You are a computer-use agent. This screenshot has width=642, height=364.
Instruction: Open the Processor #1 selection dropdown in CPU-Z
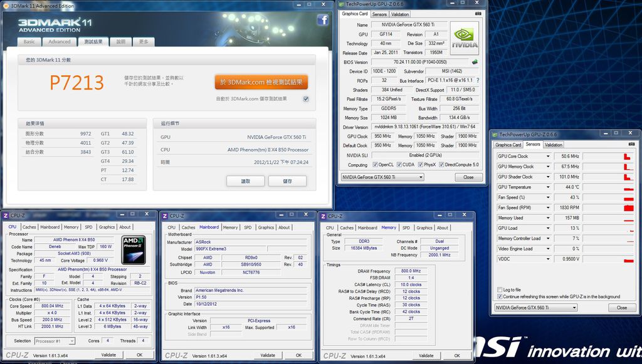click(x=55, y=341)
